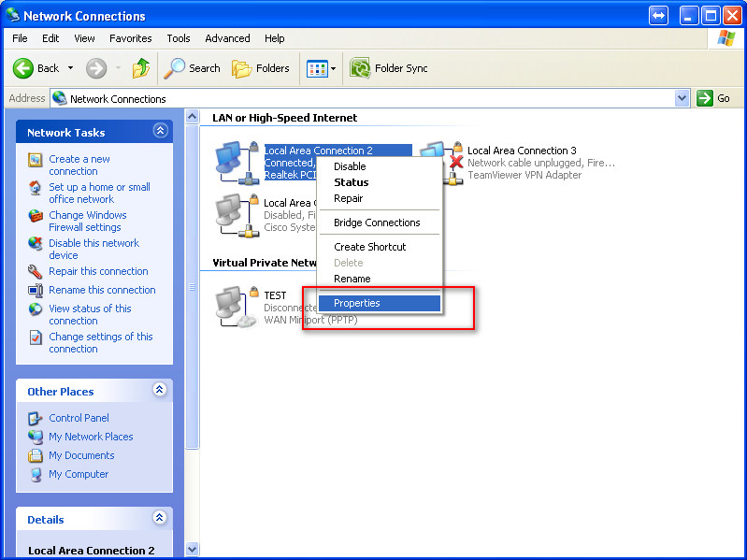Open Change Windows Firewall settings link
Viewport: 747px width, 560px height.
[88, 221]
